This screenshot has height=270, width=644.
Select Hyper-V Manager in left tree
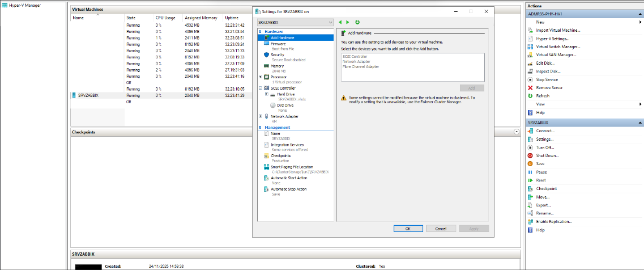tap(25, 5)
